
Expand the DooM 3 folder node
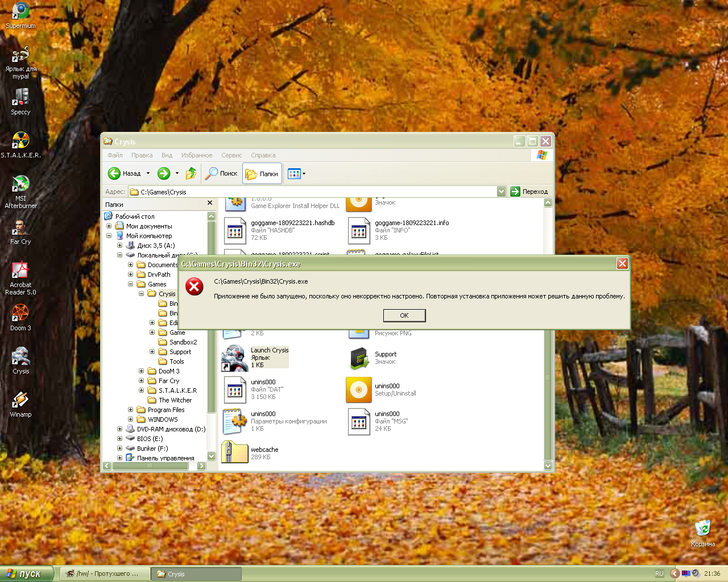(141, 371)
